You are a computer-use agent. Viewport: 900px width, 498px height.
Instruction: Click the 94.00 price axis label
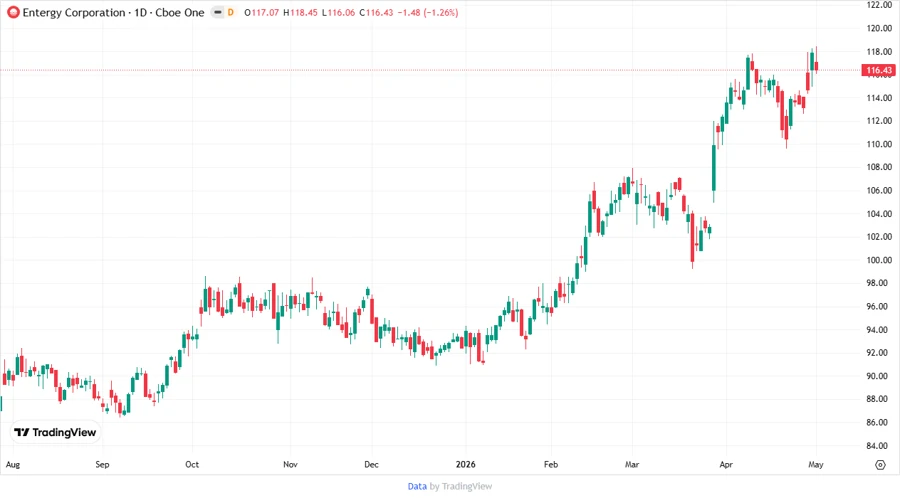coord(879,330)
